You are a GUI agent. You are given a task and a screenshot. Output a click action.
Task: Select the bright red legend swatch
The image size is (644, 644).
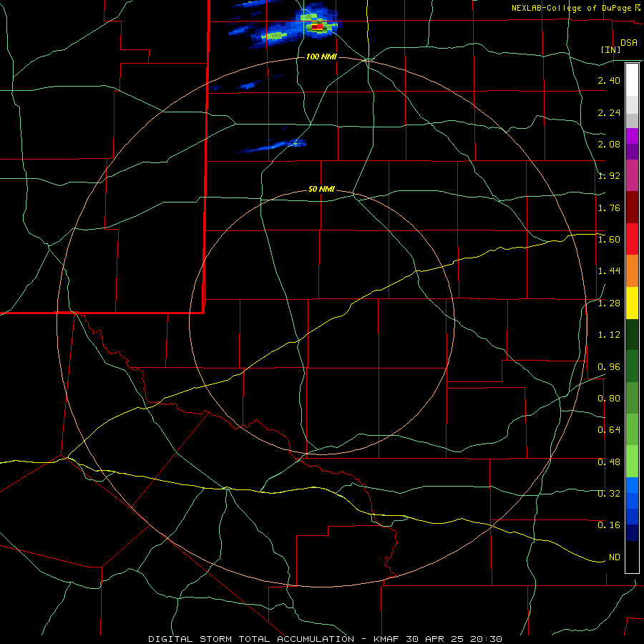point(632,238)
